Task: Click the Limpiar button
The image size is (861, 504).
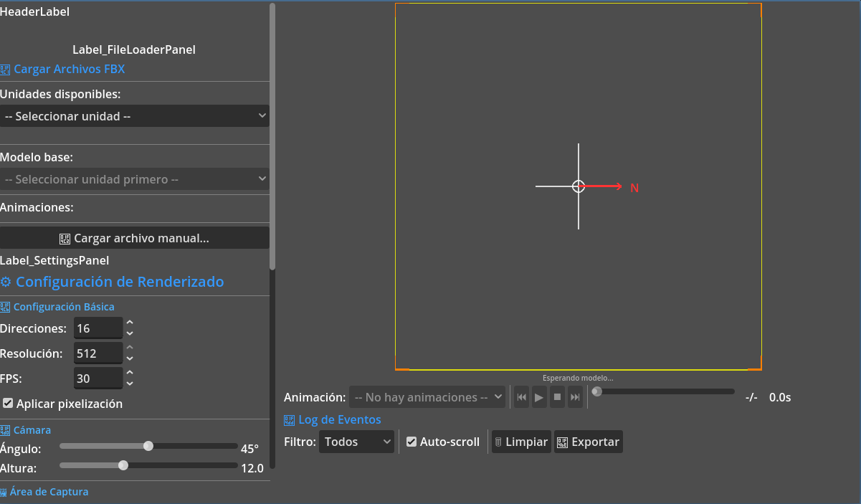Action: click(521, 442)
